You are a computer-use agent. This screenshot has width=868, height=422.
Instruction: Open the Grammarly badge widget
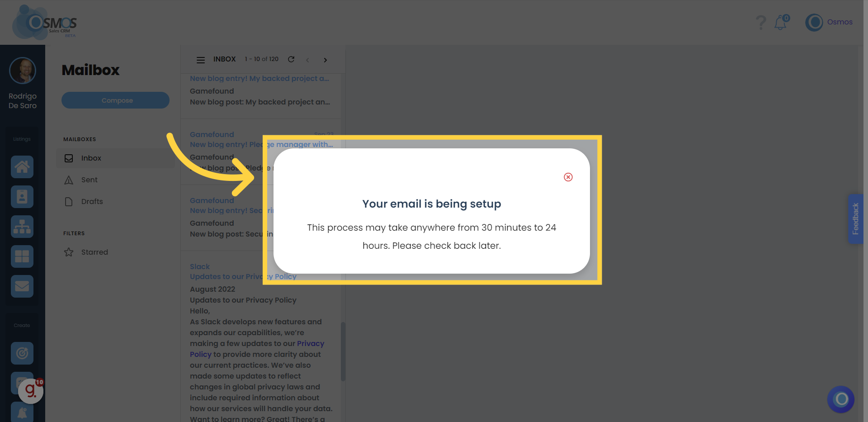pyautogui.click(x=31, y=390)
